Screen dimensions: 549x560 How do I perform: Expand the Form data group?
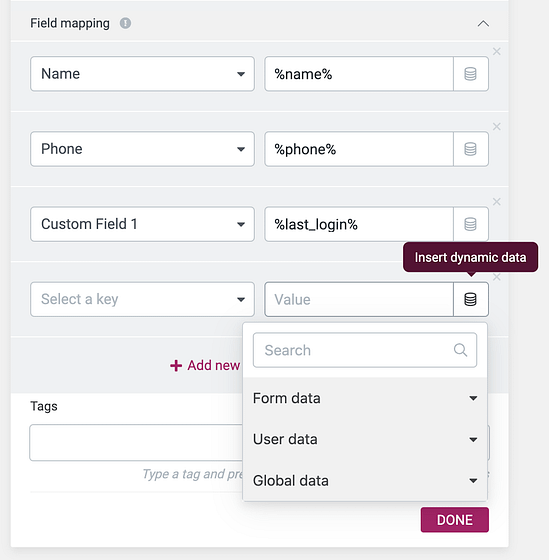click(365, 398)
